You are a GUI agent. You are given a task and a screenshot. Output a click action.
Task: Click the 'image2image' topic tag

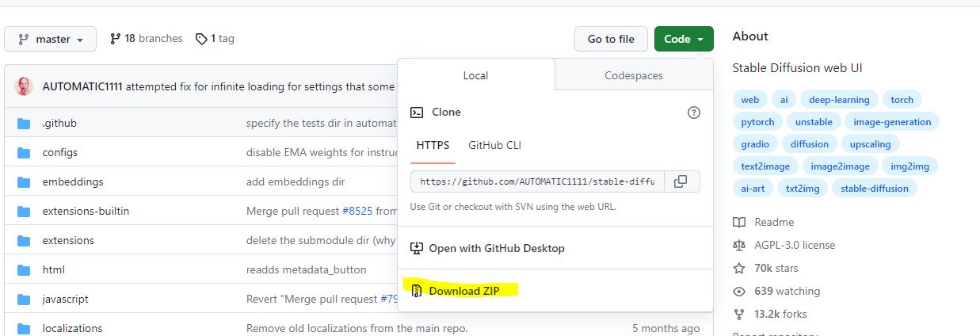coord(840,166)
